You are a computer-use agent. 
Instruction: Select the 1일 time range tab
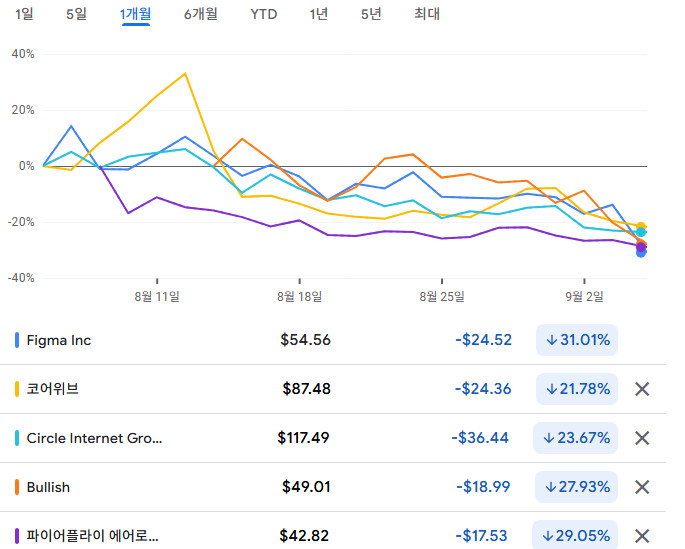[x=24, y=14]
